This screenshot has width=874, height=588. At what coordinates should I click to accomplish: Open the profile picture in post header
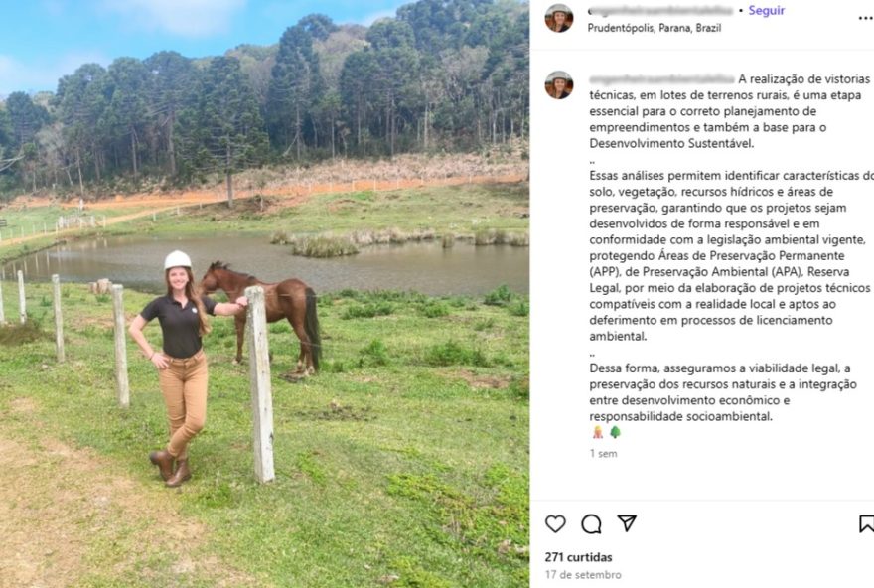[x=559, y=18]
